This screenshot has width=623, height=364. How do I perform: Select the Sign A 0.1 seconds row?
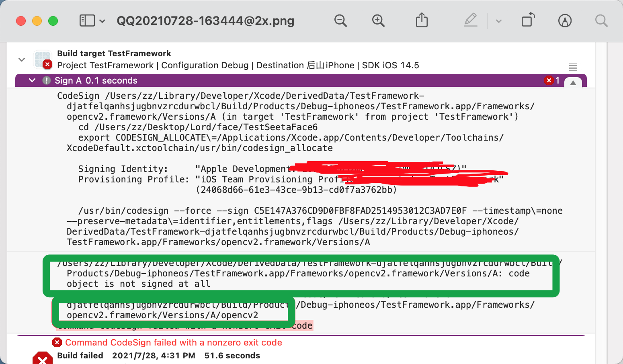301,80
